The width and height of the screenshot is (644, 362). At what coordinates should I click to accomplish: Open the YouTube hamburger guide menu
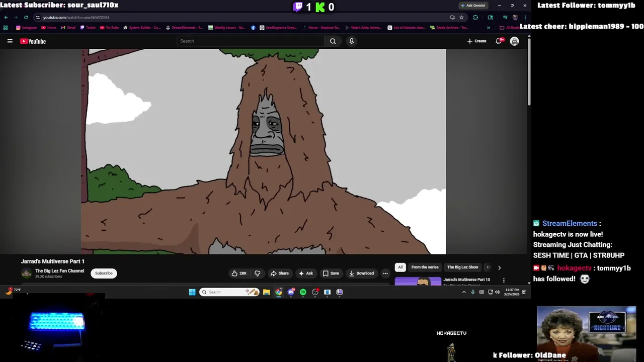pos(10,41)
